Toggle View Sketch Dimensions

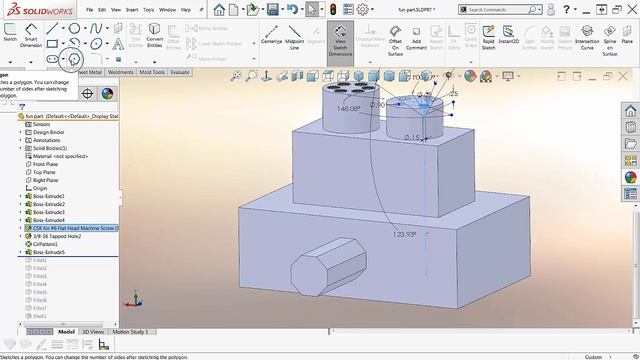tap(340, 43)
